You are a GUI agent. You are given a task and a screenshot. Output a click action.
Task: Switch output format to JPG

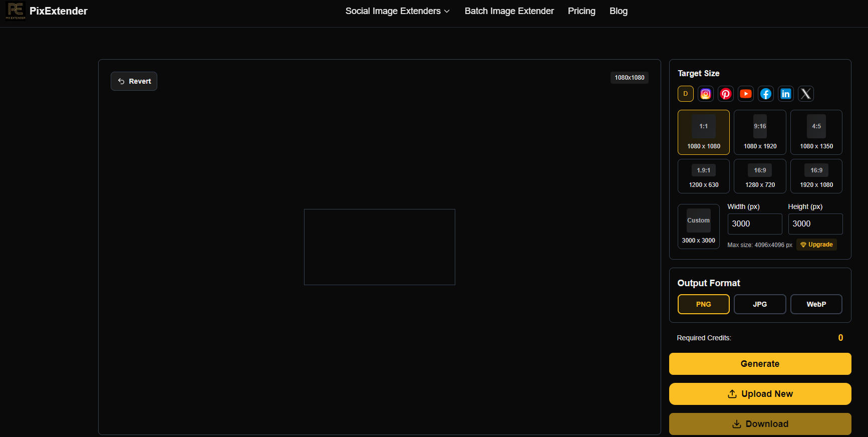[x=759, y=304]
